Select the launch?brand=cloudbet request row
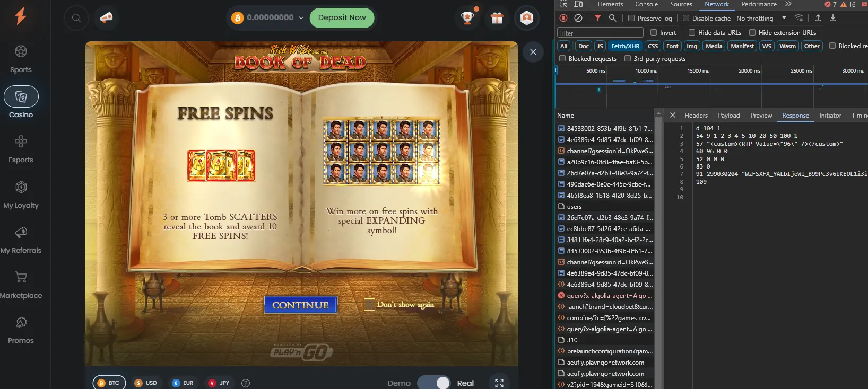Screen dimensions: 868x389 pos(605,306)
